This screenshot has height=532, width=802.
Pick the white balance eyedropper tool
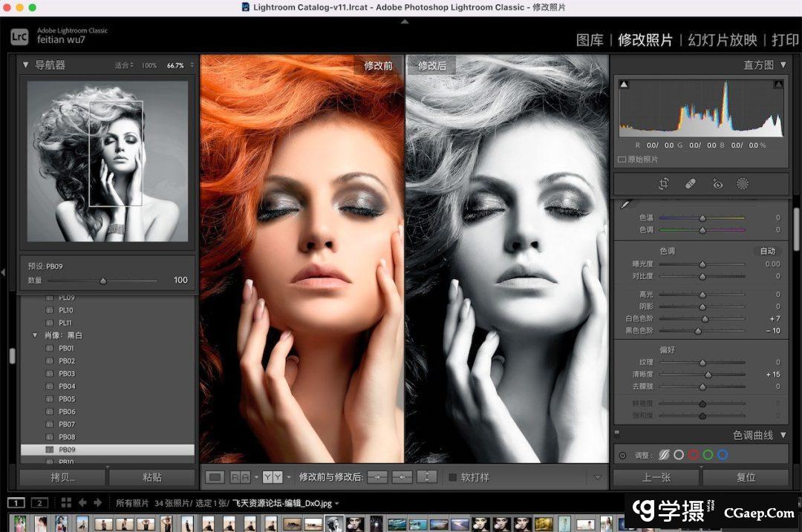(625, 204)
